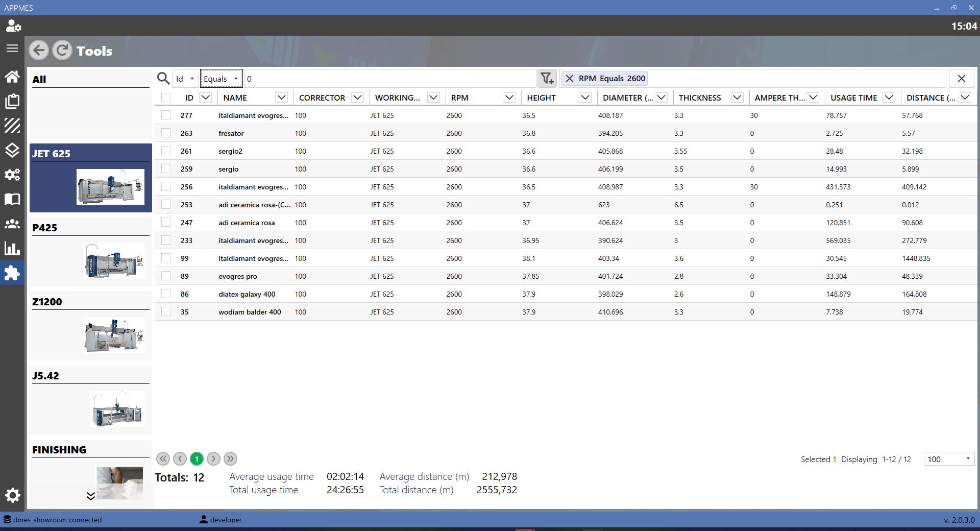Open the settings gear at bottom left

(x=12, y=495)
